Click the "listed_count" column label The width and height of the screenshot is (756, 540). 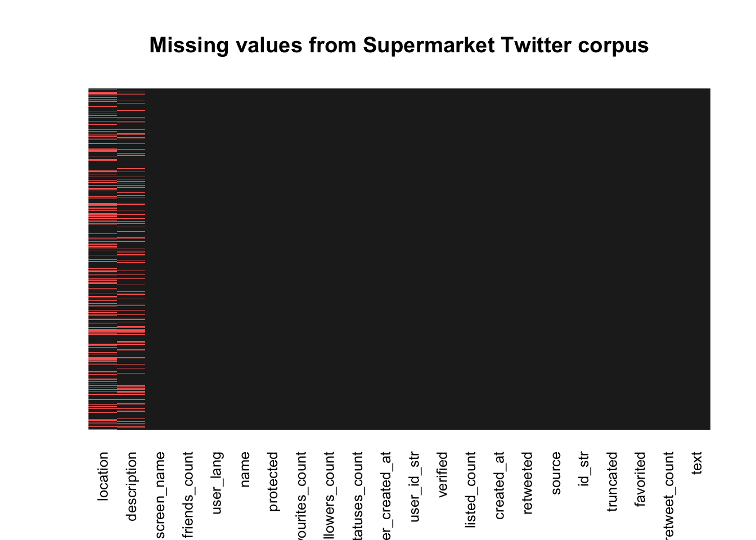click(471, 489)
